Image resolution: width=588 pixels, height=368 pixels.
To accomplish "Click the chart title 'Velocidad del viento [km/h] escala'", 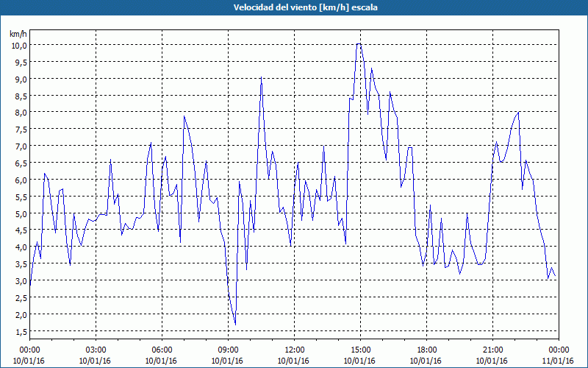I will point(305,7).
